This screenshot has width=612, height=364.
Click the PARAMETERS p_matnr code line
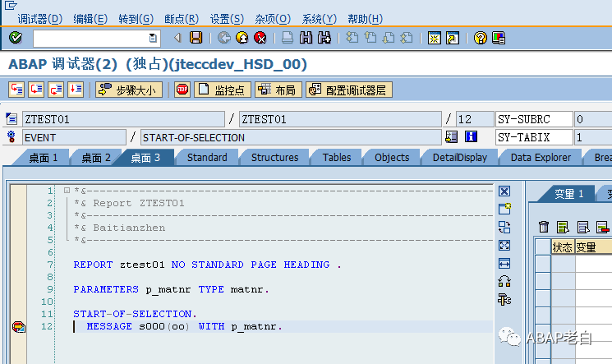171,289
